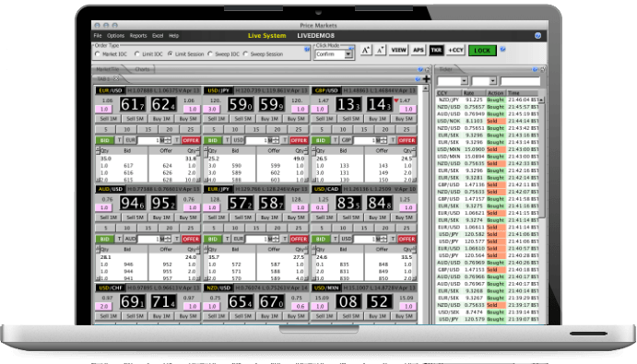
Task: Click the +CCY add currency button
Action: coord(455,51)
